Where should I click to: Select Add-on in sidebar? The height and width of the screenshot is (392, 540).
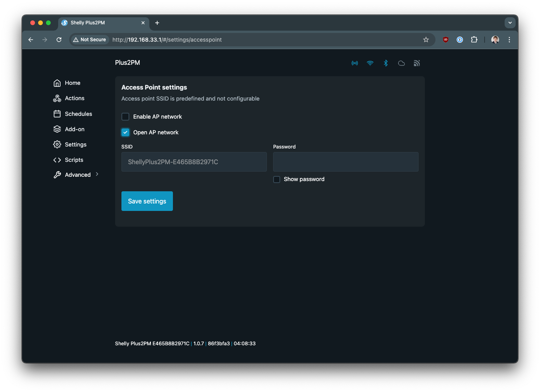[x=75, y=129]
